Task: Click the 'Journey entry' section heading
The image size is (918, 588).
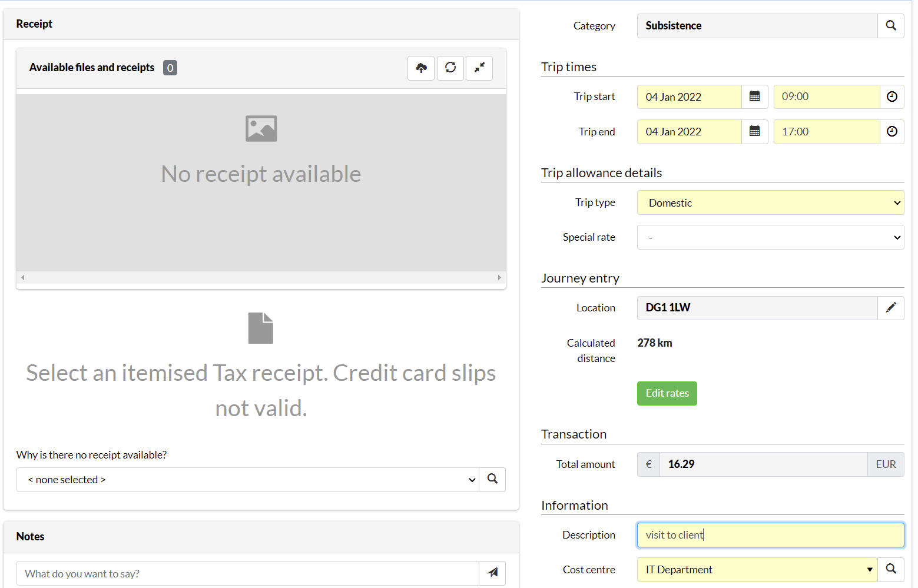Action: [580, 278]
